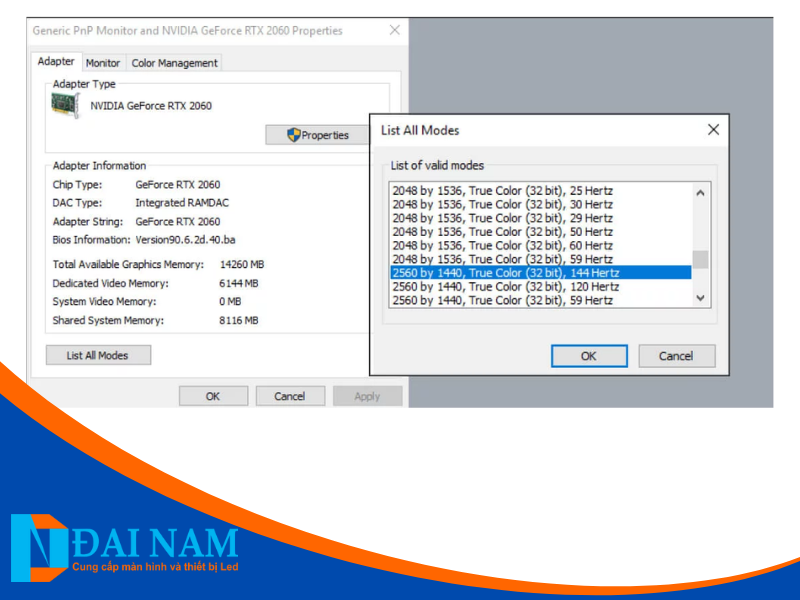Image resolution: width=800 pixels, height=600 pixels.
Task: Click the NVIDIA adapter card icon
Action: click(65, 106)
